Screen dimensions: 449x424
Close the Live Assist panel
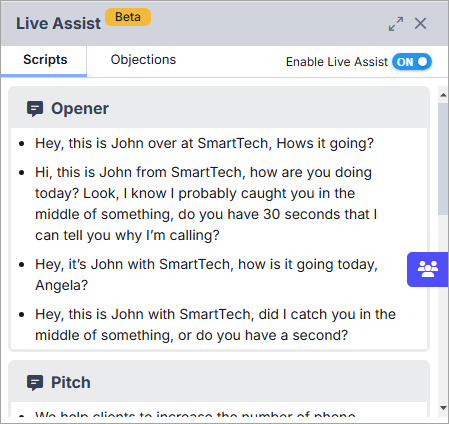pos(420,24)
